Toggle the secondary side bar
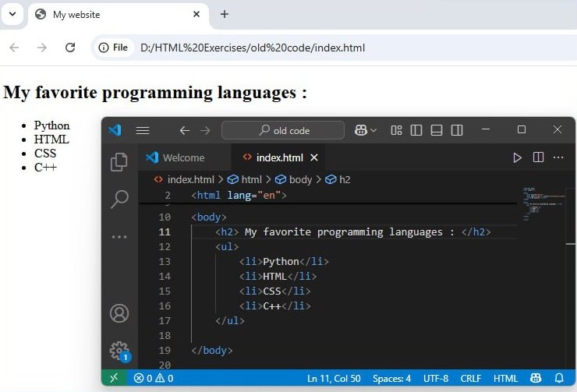This screenshot has width=577, height=392. [457, 130]
